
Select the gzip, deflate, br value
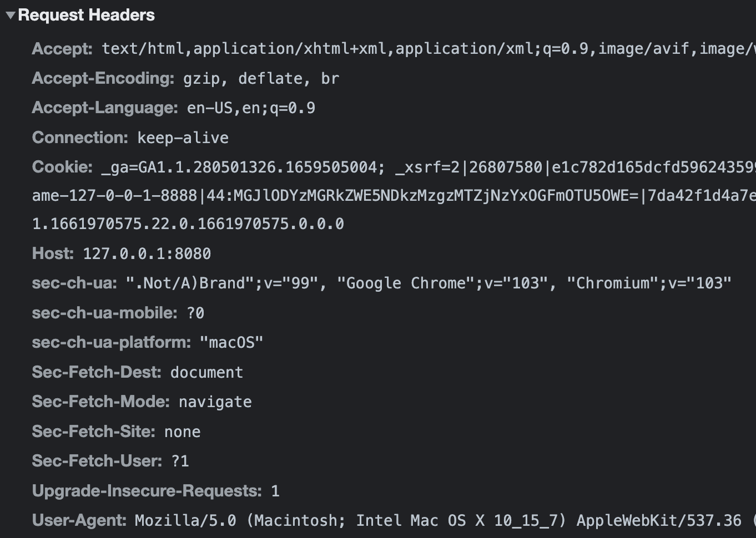pyautogui.click(x=261, y=79)
